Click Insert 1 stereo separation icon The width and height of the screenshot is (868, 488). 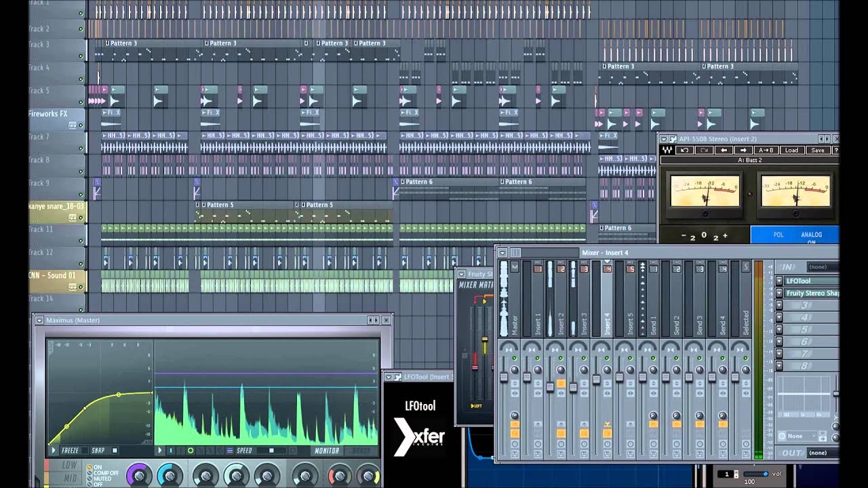point(532,350)
